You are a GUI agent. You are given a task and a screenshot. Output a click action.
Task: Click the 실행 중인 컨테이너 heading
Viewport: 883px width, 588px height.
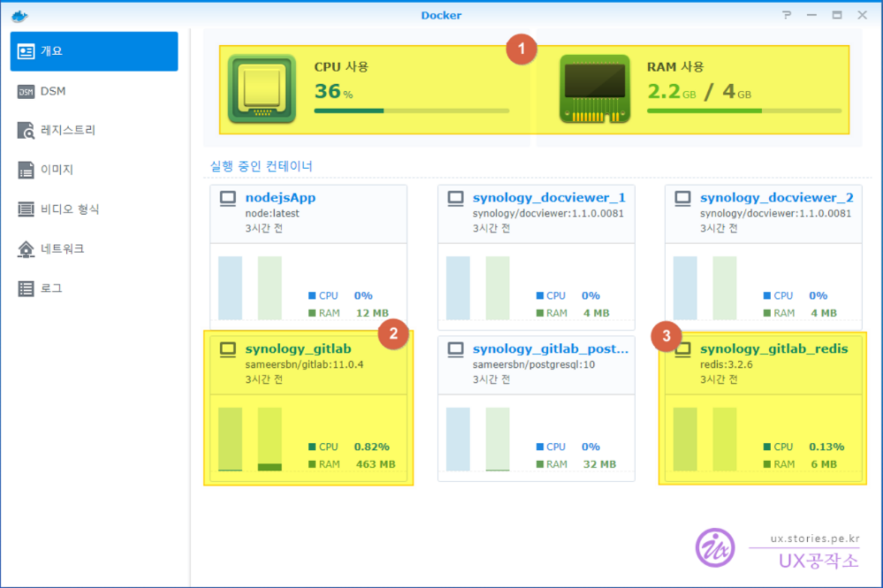tap(261, 166)
